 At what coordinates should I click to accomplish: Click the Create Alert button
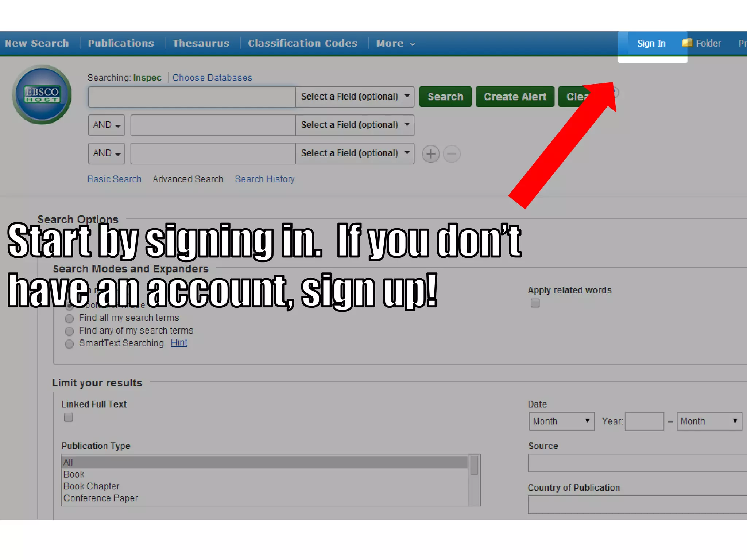pyautogui.click(x=515, y=97)
